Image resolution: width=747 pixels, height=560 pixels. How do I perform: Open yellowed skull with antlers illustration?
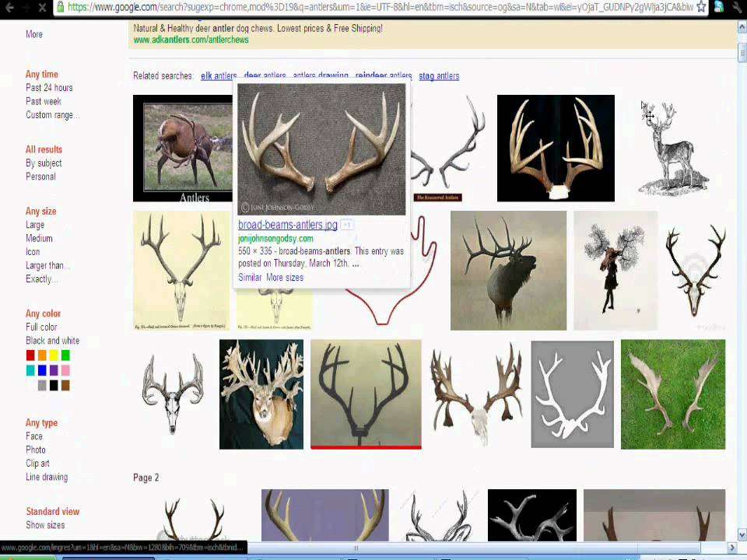coord(181,271)
